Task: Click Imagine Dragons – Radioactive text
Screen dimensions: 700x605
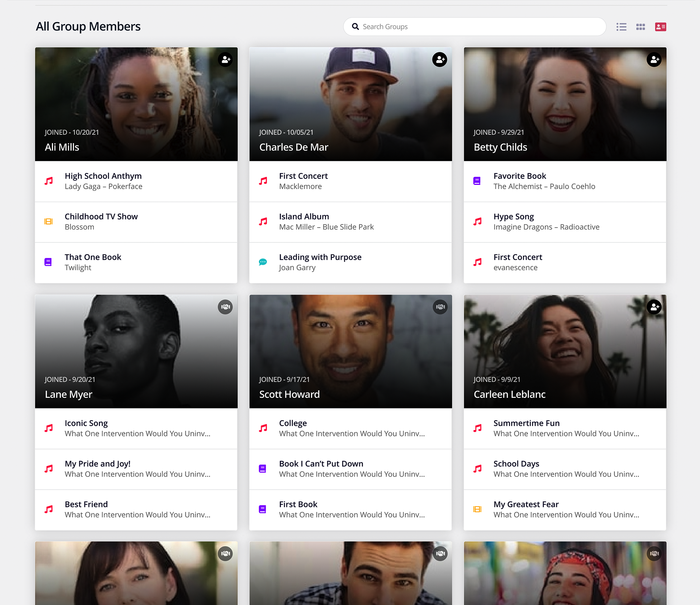Action: point(546,227)
